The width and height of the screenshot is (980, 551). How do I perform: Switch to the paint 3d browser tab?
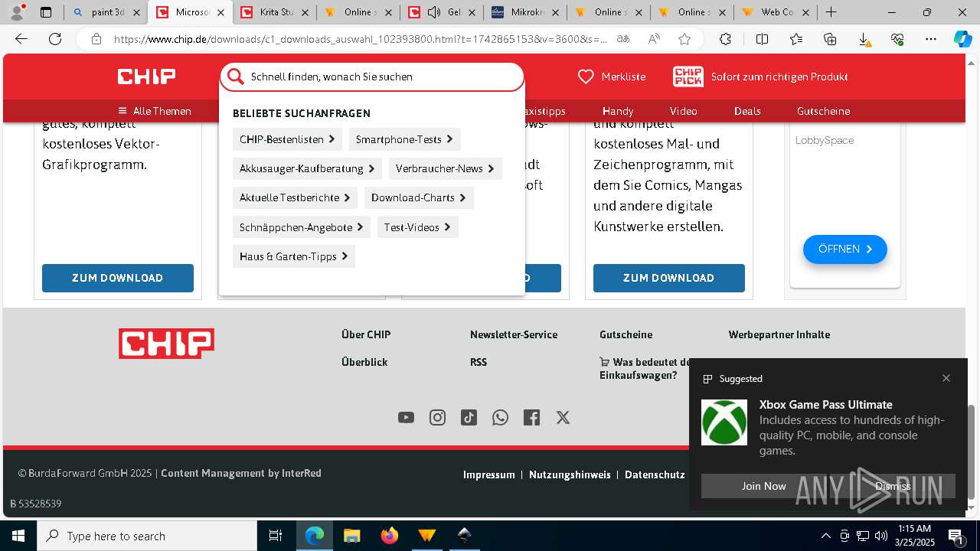(x=106, y=12)
